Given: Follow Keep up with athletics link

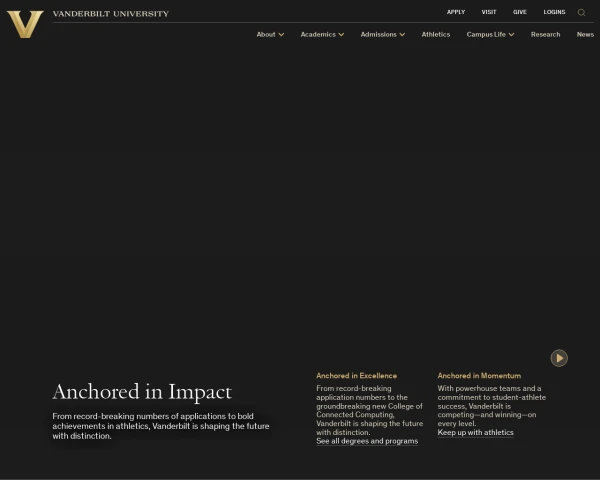Looking at the screenshot, I should [476, 433].
